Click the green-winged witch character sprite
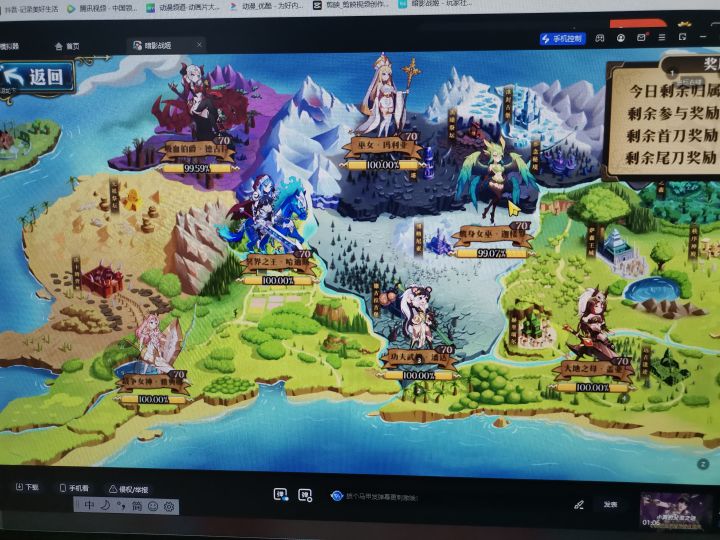 (x=498, y=181)
